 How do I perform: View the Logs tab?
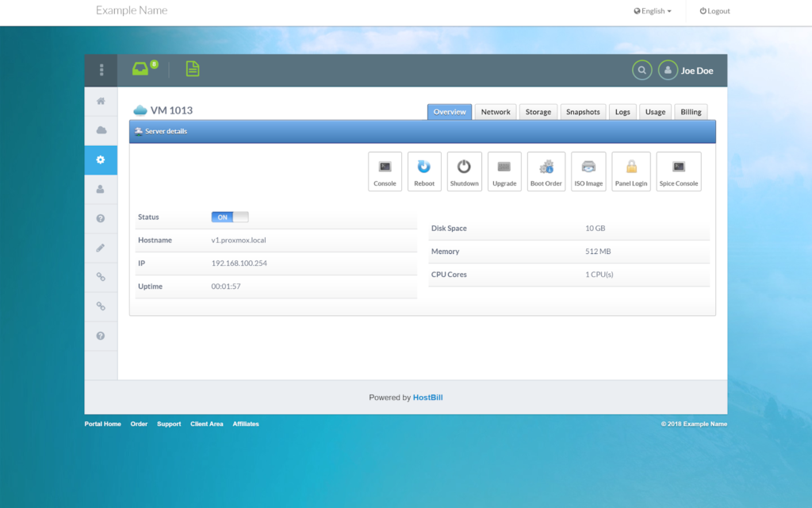622,112
